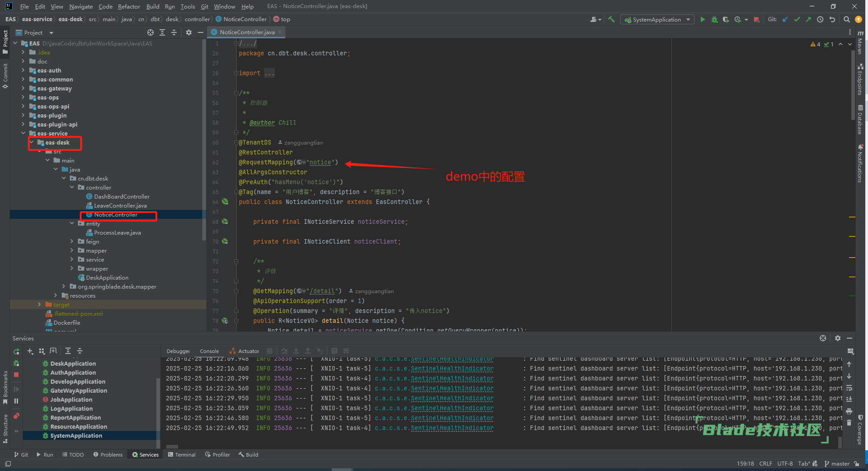This screenshot has height=471, width=868.
Task: Toggle the Commit tool window stripe button
Action: (5, 76)
